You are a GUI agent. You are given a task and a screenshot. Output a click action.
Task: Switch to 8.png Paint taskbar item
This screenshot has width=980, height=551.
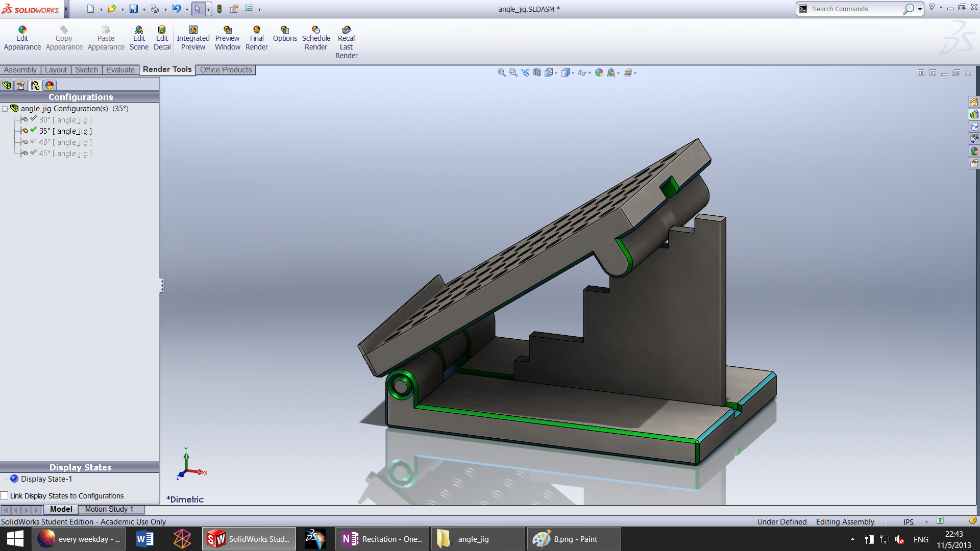(x=574, y=539)
